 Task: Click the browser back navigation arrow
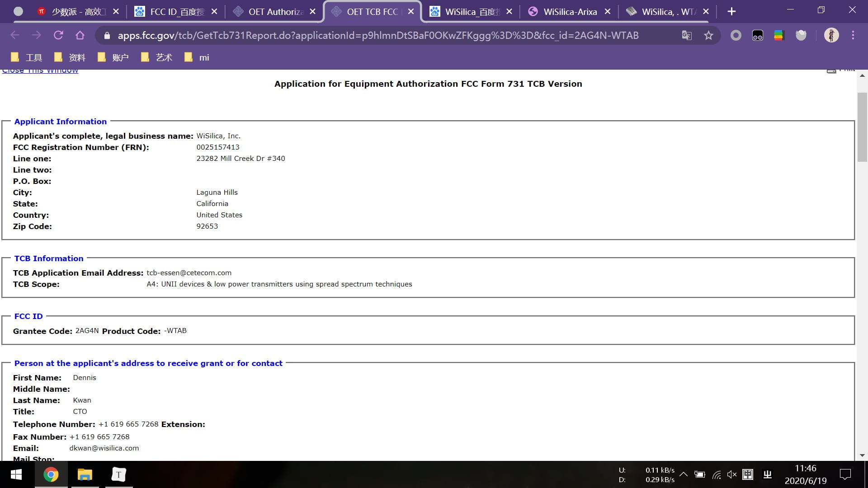(x=14, y=35)
